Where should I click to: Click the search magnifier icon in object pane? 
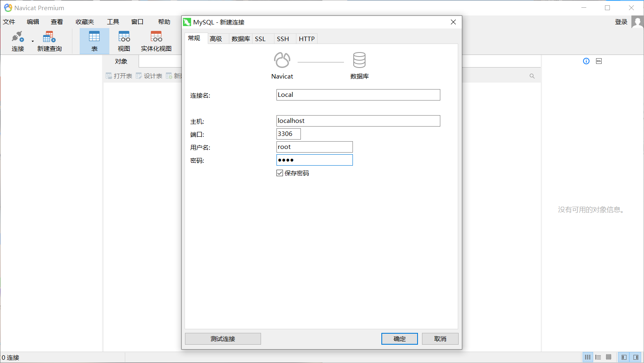532,76
